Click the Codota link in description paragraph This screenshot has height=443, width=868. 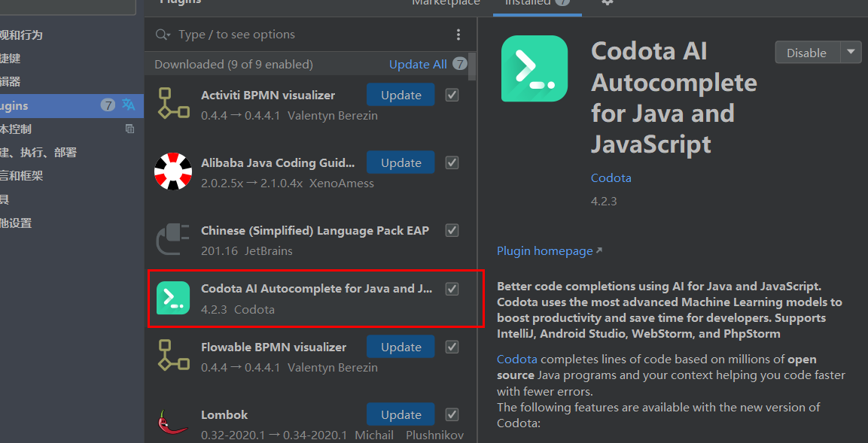[517, 359]
